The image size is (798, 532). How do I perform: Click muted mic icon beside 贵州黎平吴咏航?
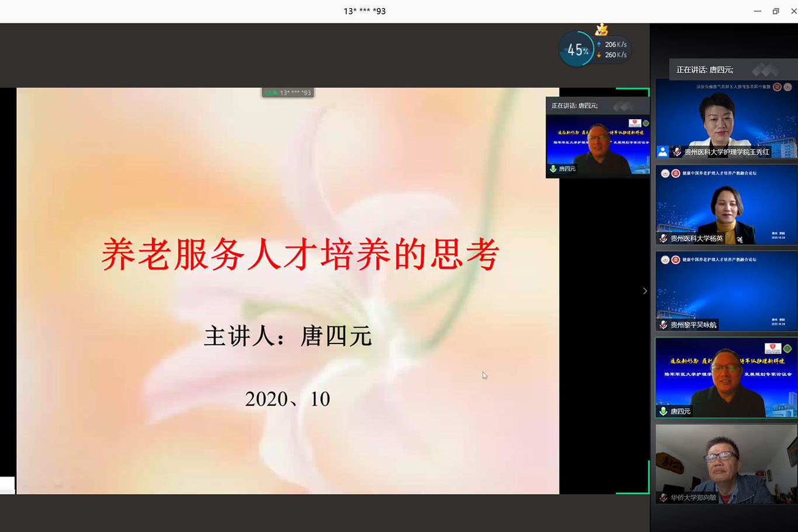coord(663,325)
